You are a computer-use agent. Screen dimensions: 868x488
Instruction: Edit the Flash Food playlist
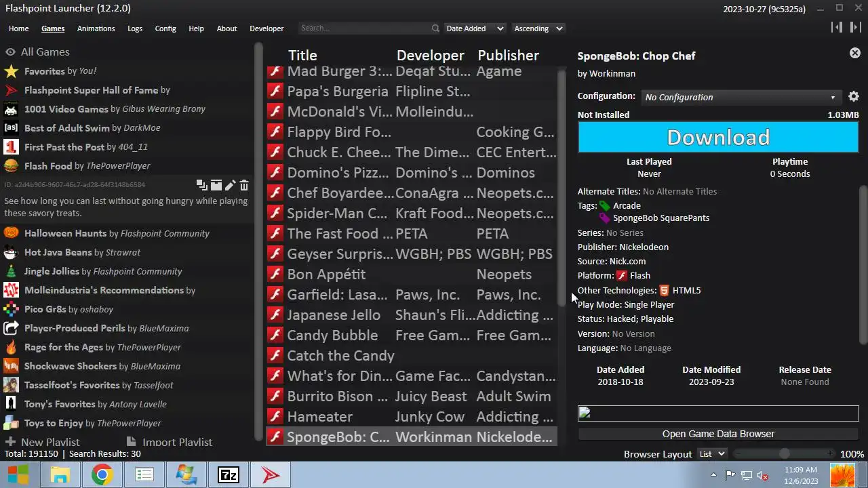pos(230,185)
